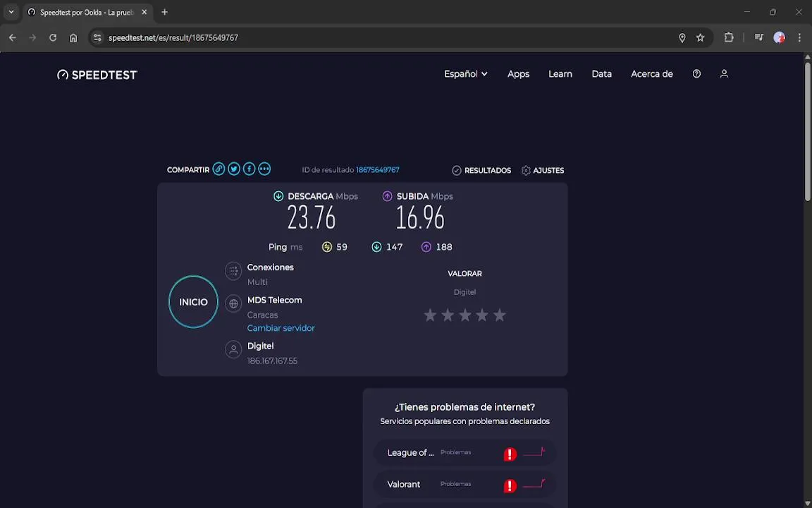Open the tab search dropdown arrow
The width and height of the screenshot is (812, 508).
pyautogui.click(x=11, y=12)
